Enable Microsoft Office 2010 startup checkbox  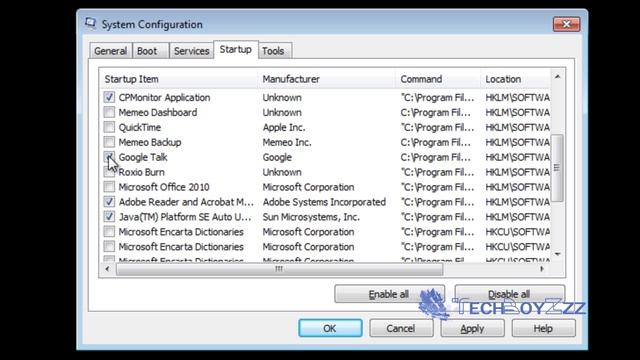click(109, 187)
